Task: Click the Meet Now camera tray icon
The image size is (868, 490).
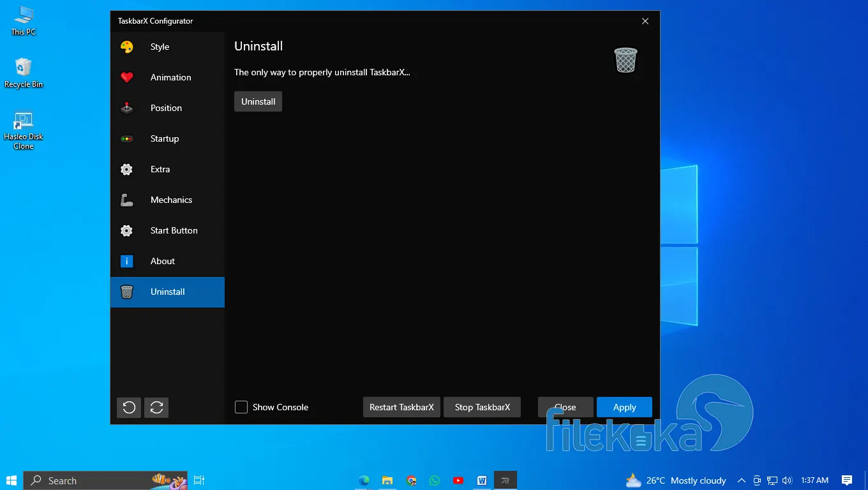Action: (x=757, y=480)
